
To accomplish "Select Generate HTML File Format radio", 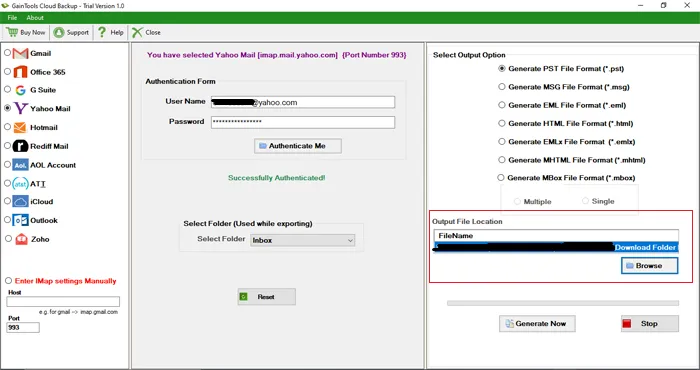I will (502, 123).
